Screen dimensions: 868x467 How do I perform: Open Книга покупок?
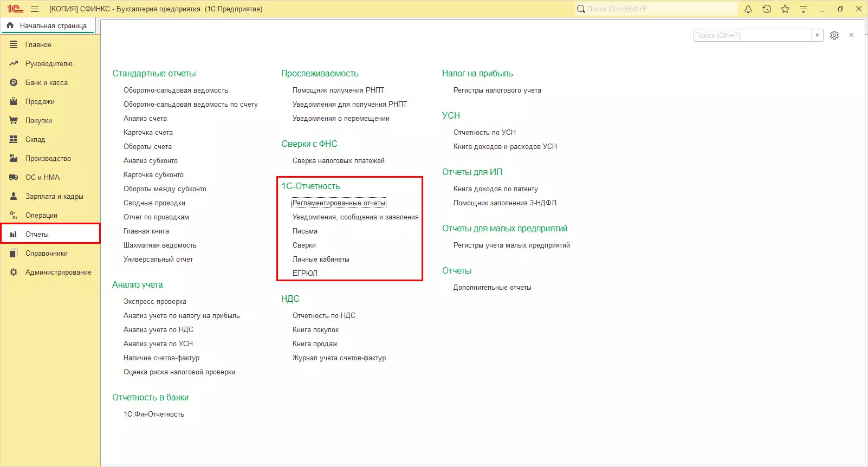click(x=315, y=330)
